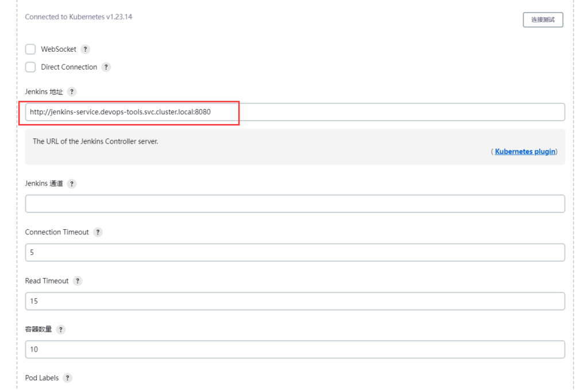Show help for Connection Timeout
The width and height of the screenshot is (588, 390).
point(98,232)
